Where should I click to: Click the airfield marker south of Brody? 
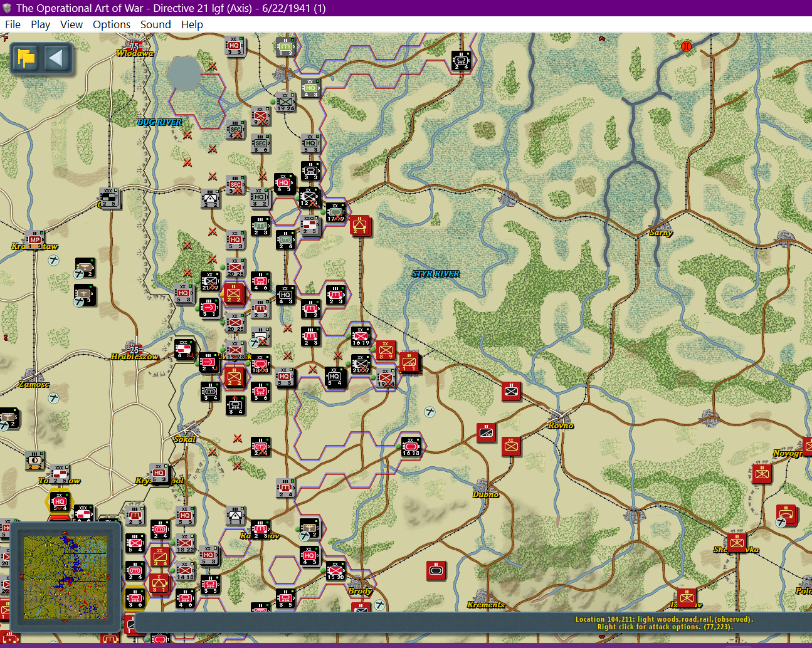point(380,605)
